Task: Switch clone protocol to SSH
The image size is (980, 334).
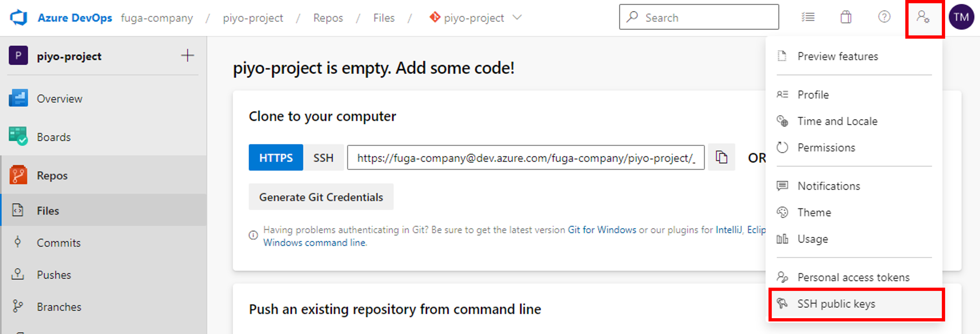Action: pyautogui.click(x=323, y=157)
